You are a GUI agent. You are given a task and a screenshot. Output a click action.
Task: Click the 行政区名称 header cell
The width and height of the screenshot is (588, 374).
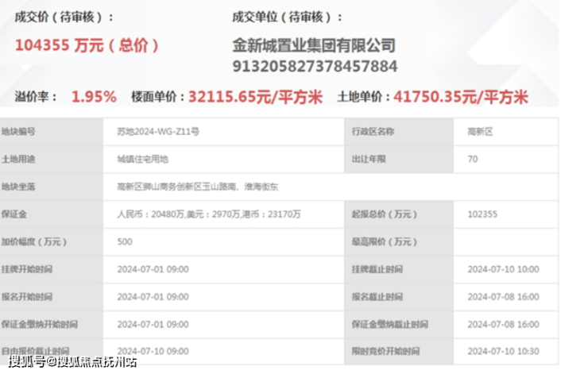tap(399, 132)
